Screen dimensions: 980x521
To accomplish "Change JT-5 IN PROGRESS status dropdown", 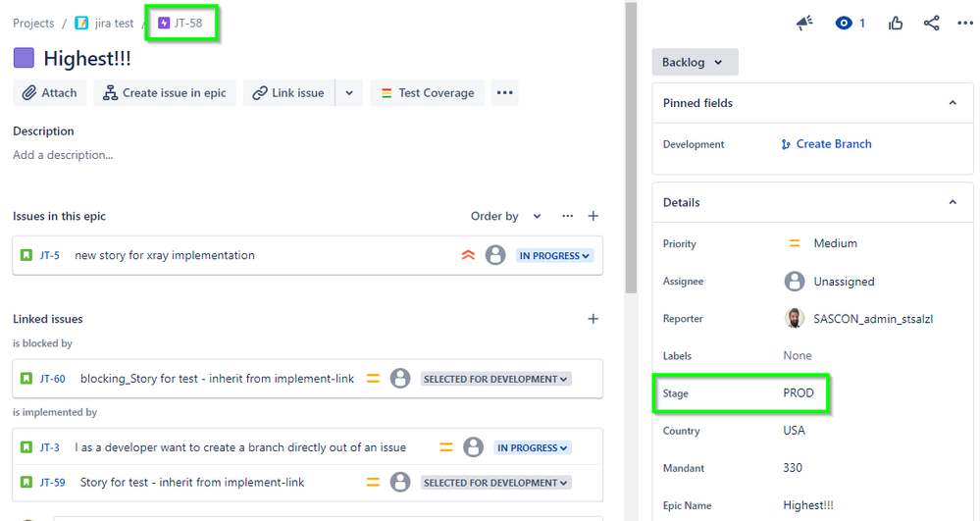I will [554, 255].
